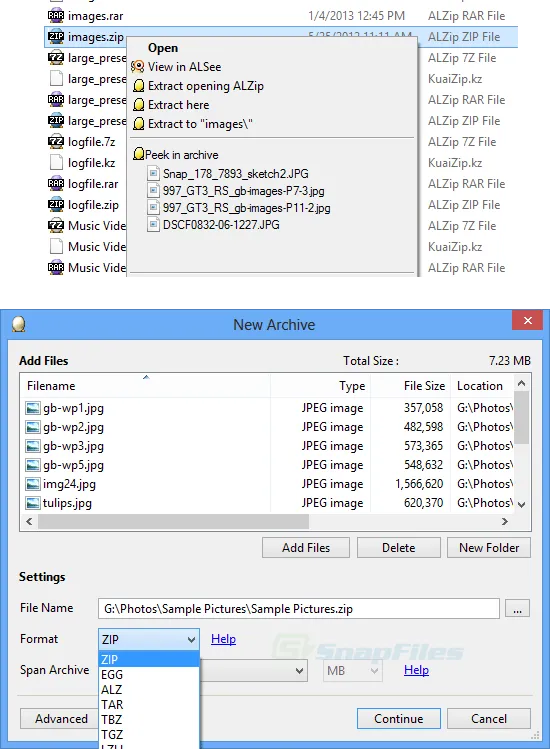The width and height of the screenshot is (550, 749).
Task: Sort by the Location column header
Action: tap(482, 385)
